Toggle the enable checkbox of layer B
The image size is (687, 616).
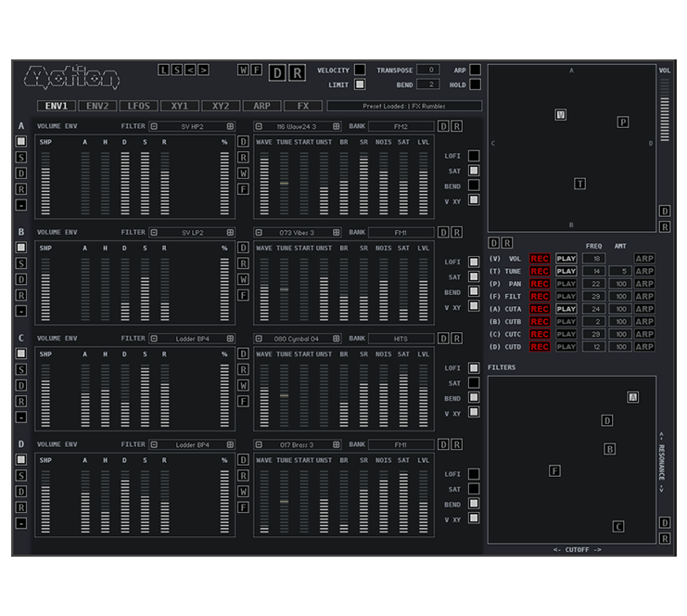(21, 248)
